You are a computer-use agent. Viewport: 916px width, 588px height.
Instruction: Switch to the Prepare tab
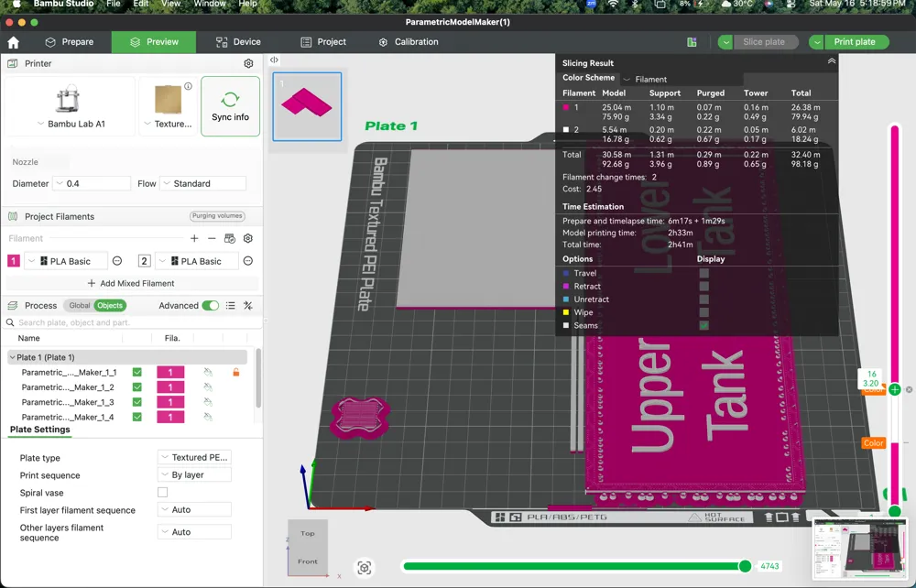[70, 42]
